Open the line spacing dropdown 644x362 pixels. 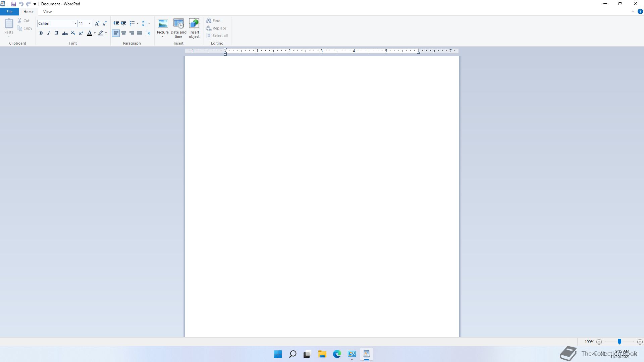(x=146, y=23)
